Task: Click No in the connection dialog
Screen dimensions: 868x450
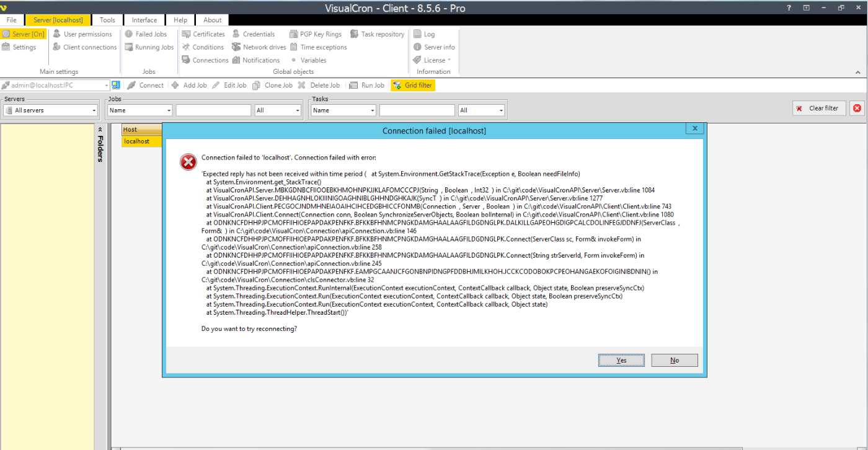Action: click(x=675, y=360)
